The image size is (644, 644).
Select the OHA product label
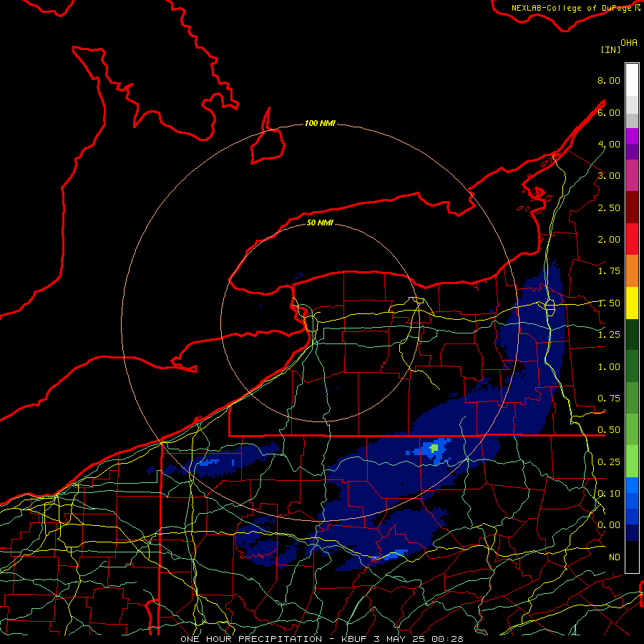pyautogui.click(x=629, y=43)
